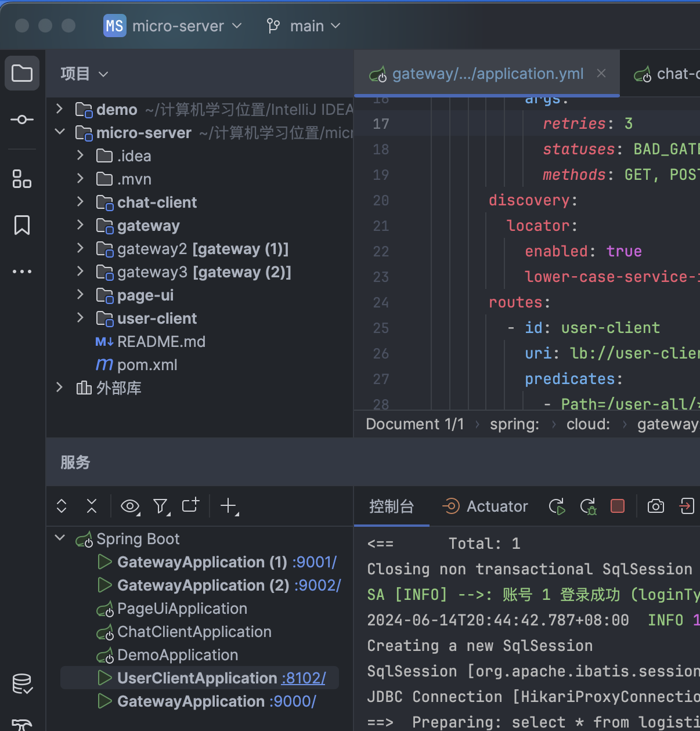Open the micro-server project dropdown

187,26
